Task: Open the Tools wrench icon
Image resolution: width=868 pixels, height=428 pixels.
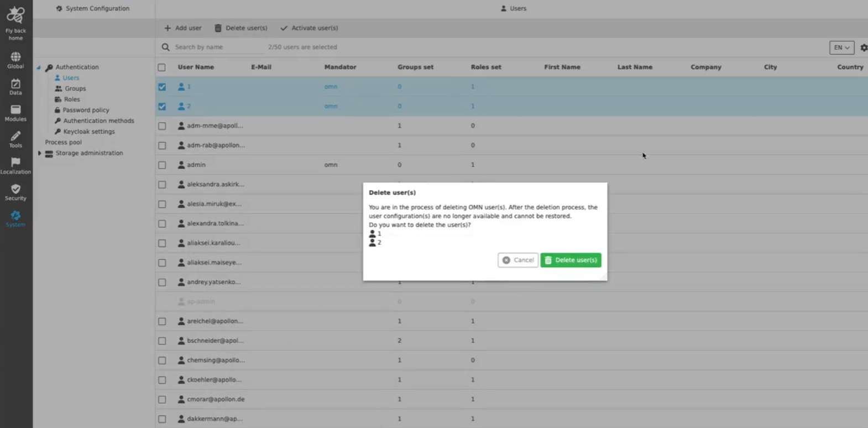Action: point(15,137)
